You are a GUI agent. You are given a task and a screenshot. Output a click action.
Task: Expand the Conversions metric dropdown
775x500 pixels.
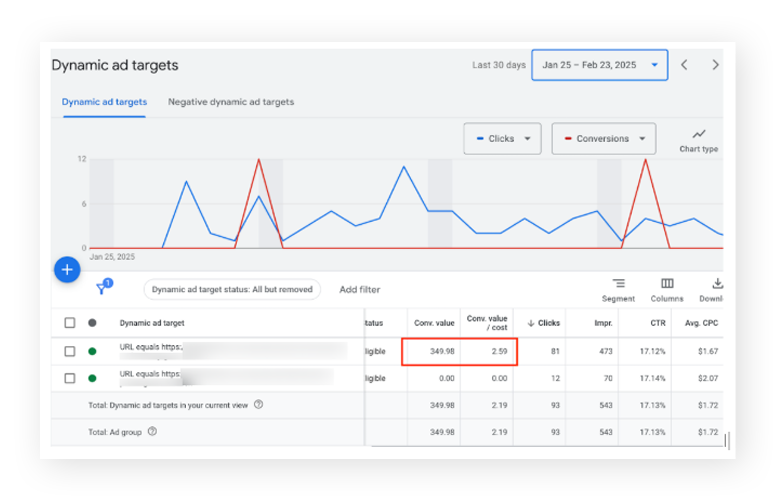pos(603,139)
